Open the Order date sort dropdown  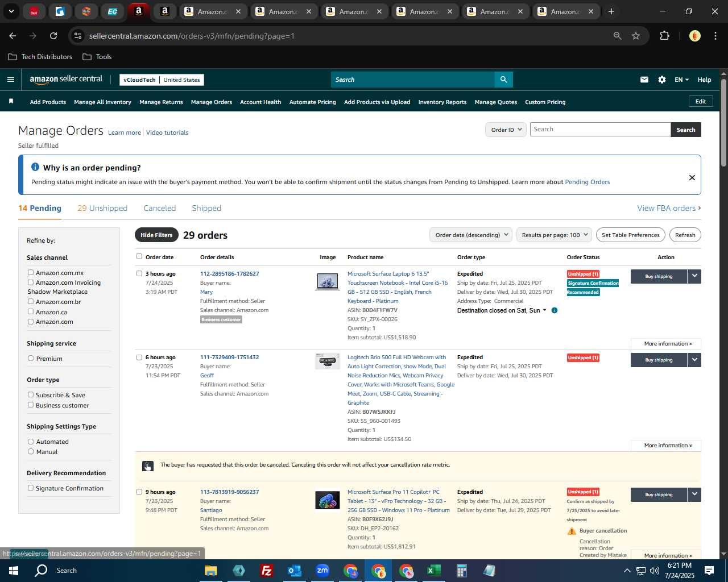471,235
